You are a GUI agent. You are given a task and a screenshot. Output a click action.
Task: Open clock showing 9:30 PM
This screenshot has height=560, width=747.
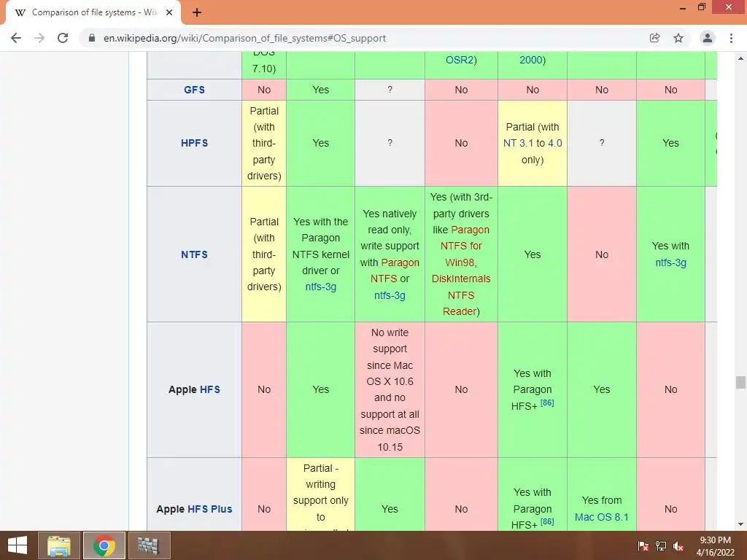point(715,546)
